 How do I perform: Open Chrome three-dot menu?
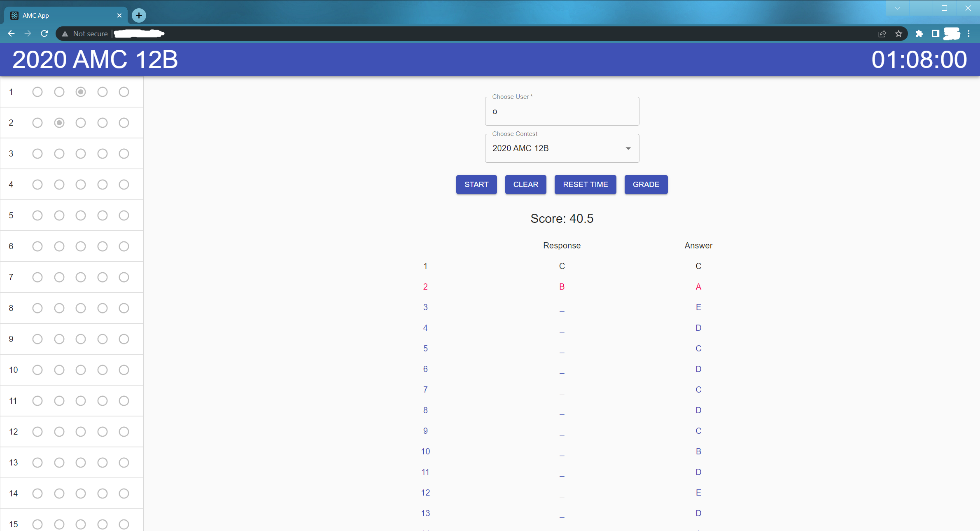(968, 34)
